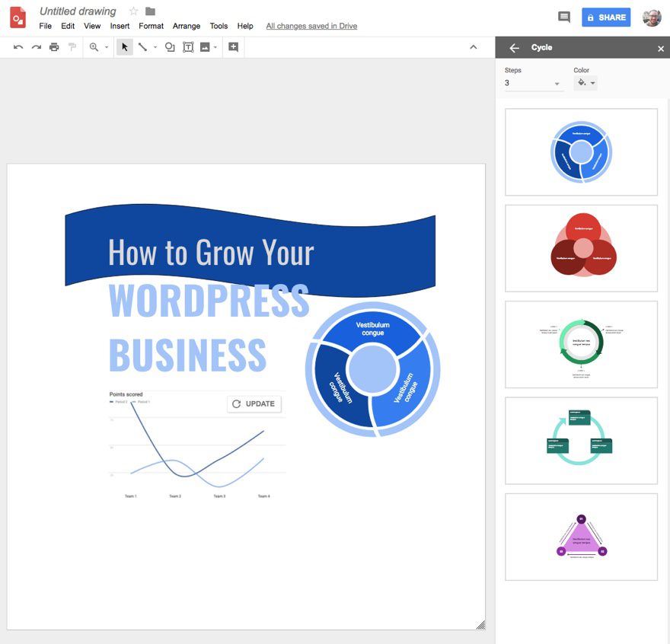Click the Redo icon
Screen dimensions: 670x644
(36, 46)
